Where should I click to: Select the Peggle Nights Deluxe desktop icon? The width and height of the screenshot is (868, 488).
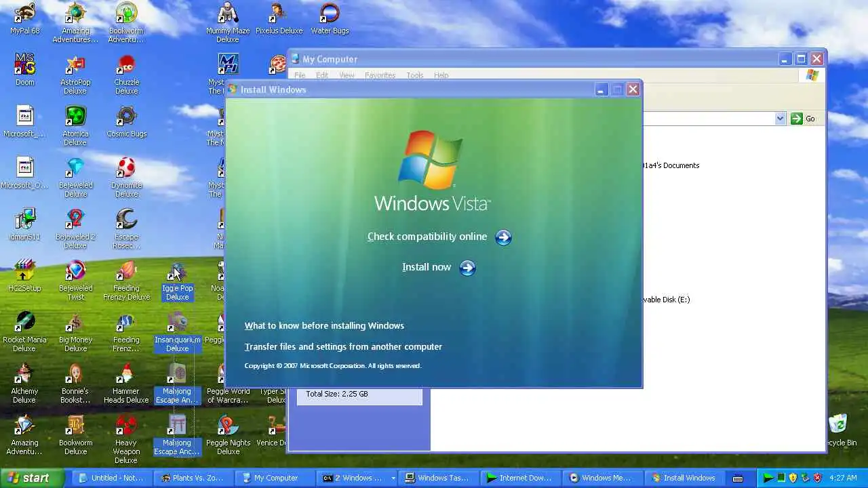click(x=228, y=435)
